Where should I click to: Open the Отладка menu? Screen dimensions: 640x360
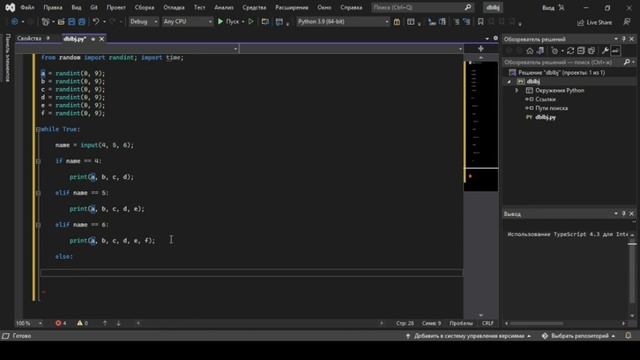click(x=174, y=7)
